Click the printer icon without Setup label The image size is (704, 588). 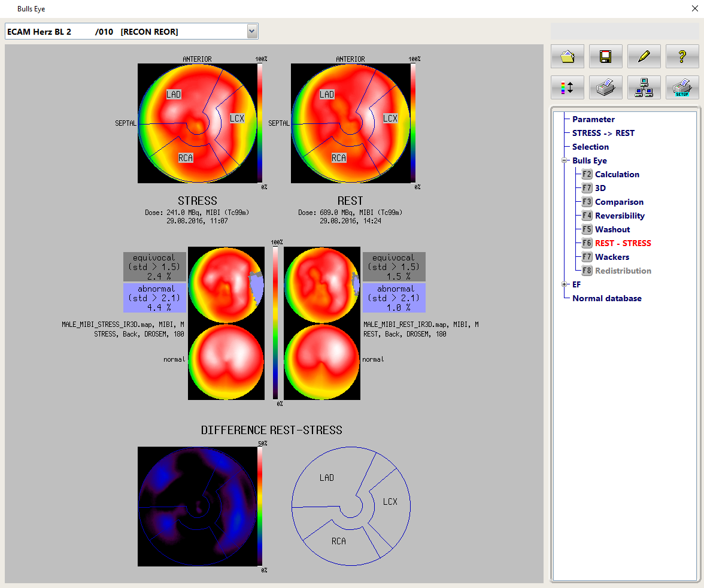605,87
